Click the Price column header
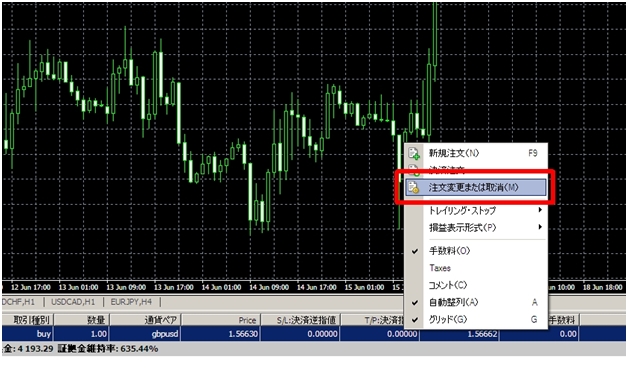This screenshot has width=628, height=379. click(221, 320)
